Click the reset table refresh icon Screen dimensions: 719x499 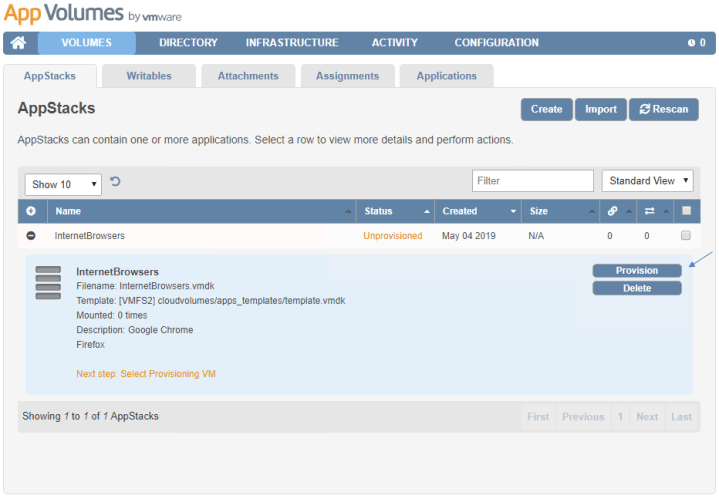[115, 182]
